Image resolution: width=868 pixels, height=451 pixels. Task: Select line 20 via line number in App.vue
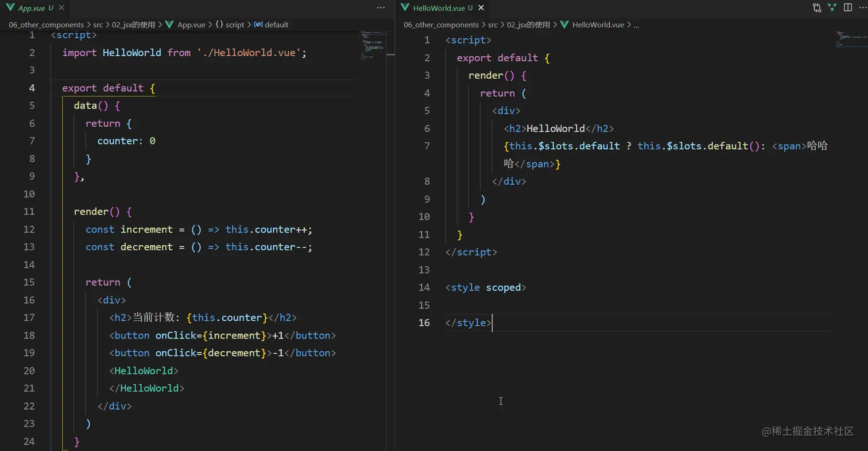(29, 371)
